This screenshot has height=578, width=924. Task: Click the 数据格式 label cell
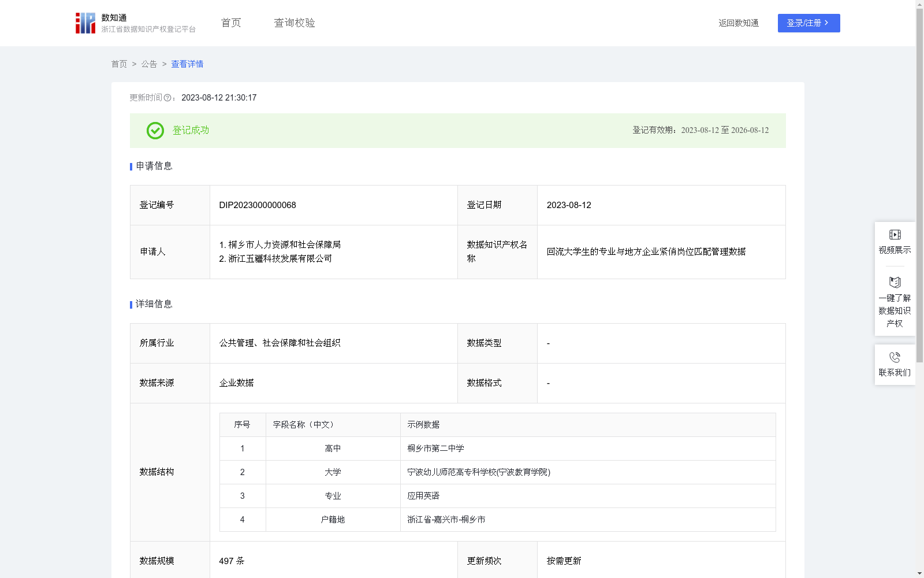[x=497, y=383]
